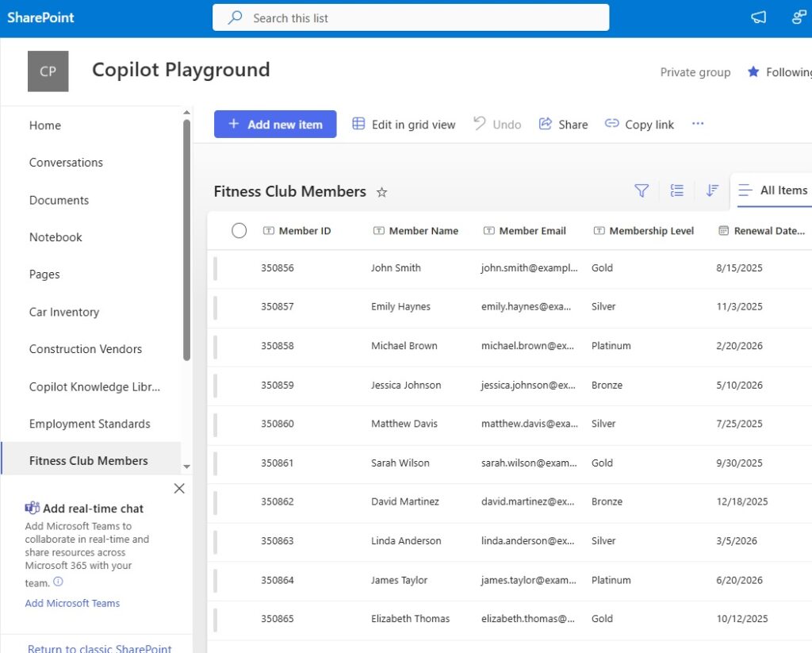Click the CP site logo tile
The width and height of the screenshot is (812, 653).
tap(48, 71)
